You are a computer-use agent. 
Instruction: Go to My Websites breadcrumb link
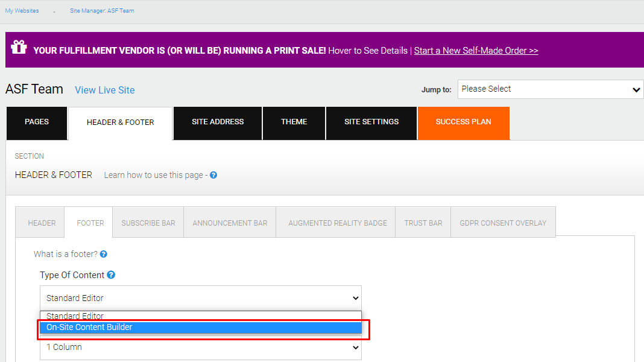tap(22, 11)
